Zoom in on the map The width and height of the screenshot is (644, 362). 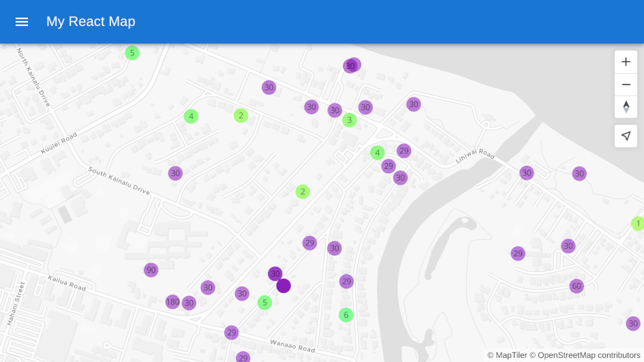(626, 61)
